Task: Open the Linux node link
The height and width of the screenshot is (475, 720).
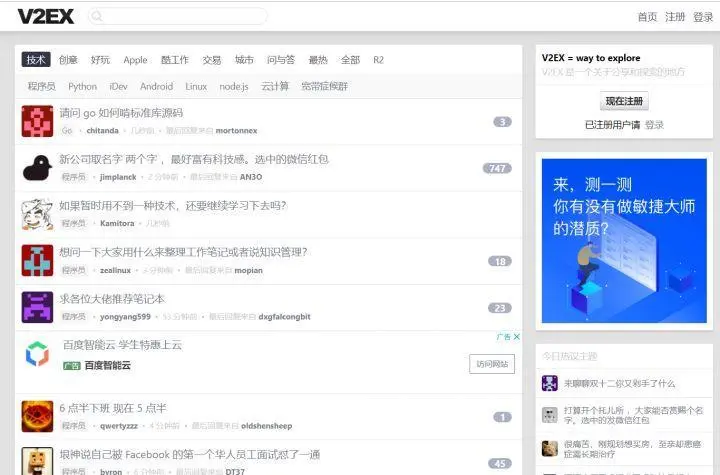Action: pos(196,86)
